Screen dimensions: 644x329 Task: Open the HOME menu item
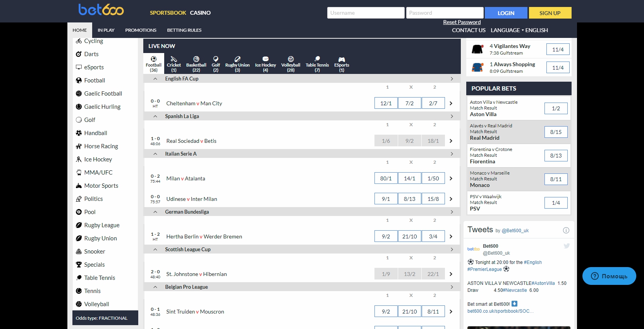click(x=80, y=30)
